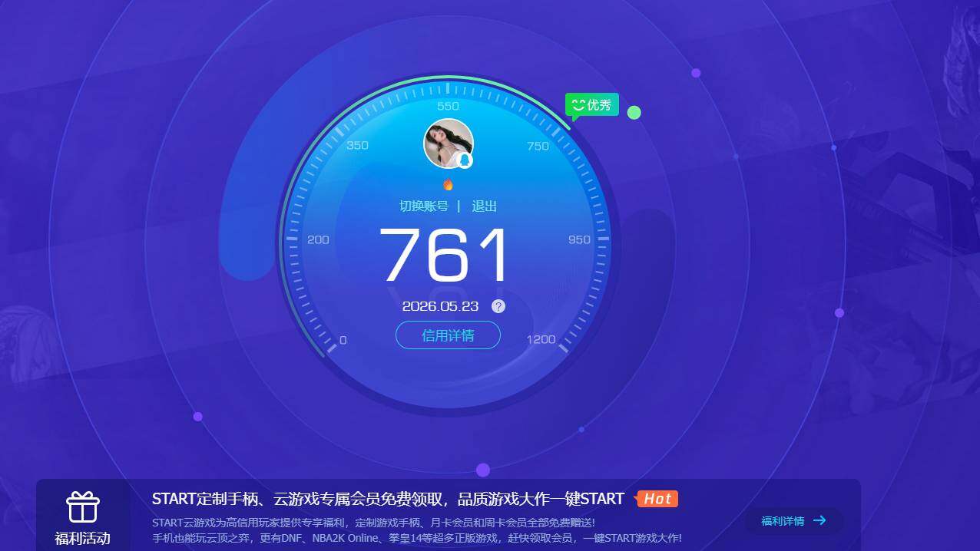Click the arrow icon beside 福利详情
980x551 pixels.
click(x=819, y=520)
